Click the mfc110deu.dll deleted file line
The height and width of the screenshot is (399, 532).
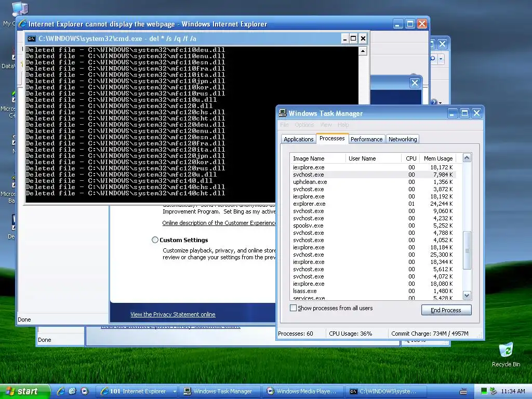125,50
